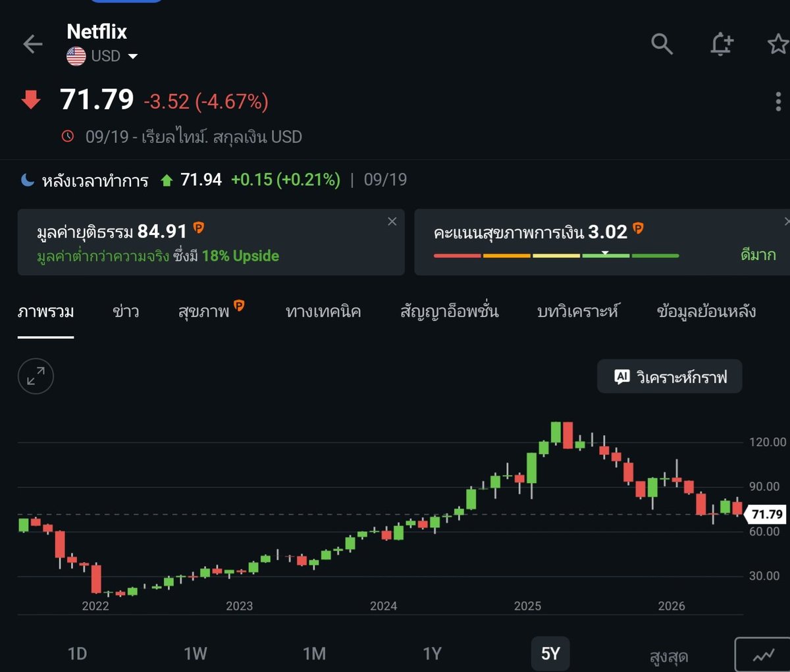Tap the tallest green candle at the 2025 peak
The height and width of the screenshot is (672, 790).
coord(556,432)
